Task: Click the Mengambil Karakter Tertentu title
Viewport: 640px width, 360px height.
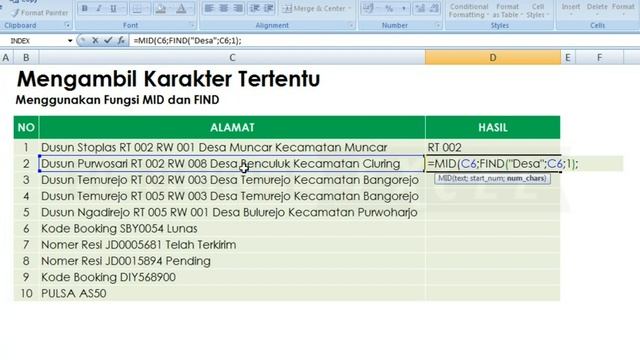Action: click(x=168, y=79)
